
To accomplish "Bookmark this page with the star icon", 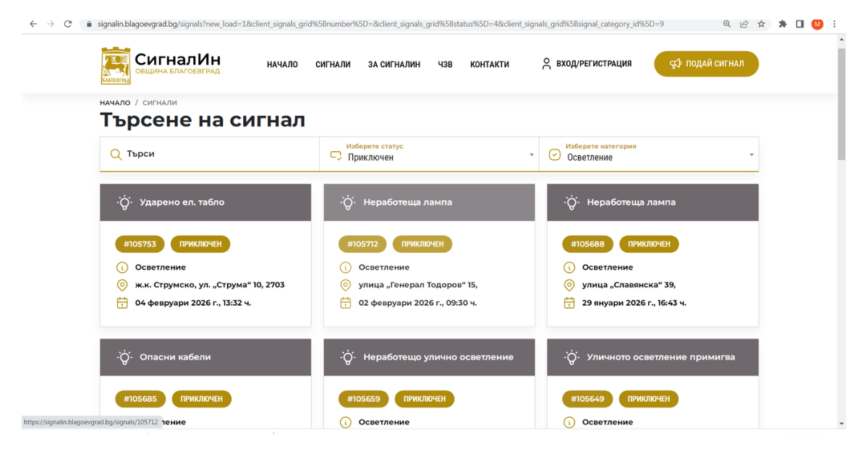I will 761,24.
